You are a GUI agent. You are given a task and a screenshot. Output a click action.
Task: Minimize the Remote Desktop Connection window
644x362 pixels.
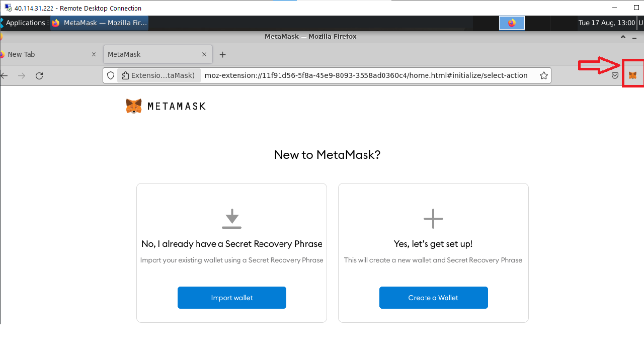(x=614, y=8)
